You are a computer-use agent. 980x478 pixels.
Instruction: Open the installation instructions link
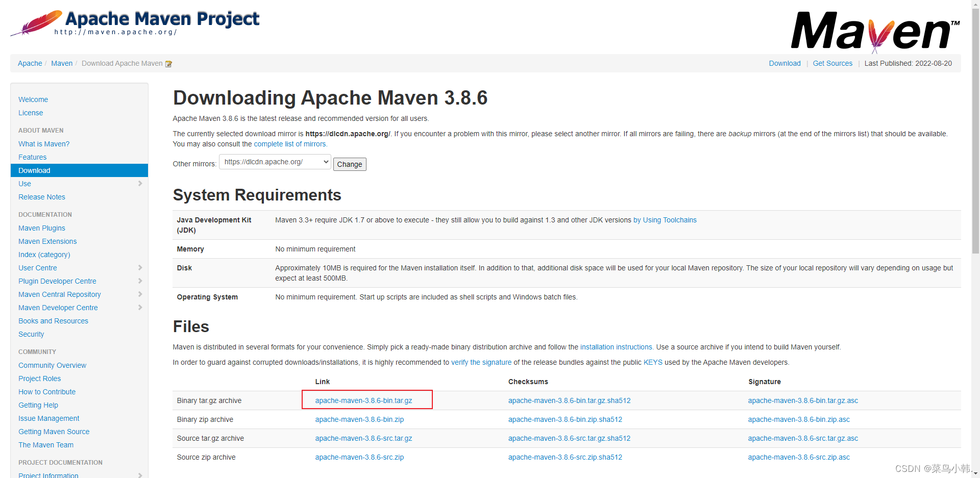tap(617, 347)
